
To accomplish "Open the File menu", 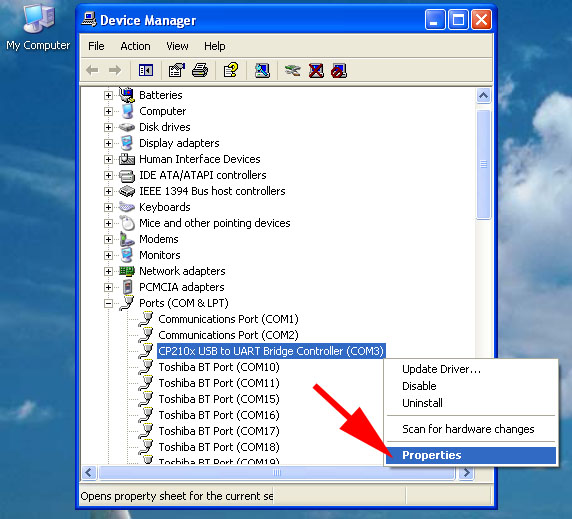I will pos(96,46).
